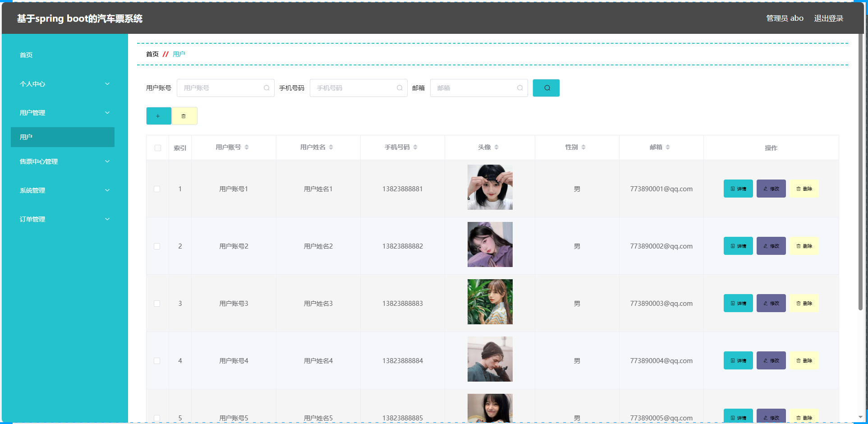The image size is (868, 424).
Task: Click 删除 for 用户账号4
Action: (x=804, y=360)
